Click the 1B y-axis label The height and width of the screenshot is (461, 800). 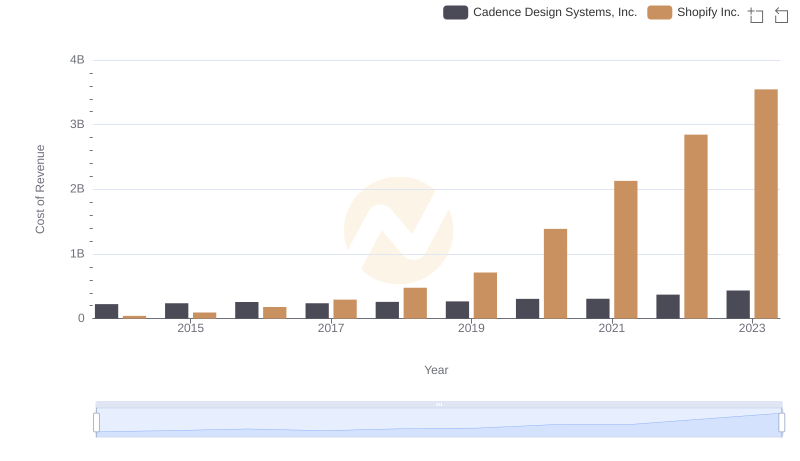pos(77,253)
